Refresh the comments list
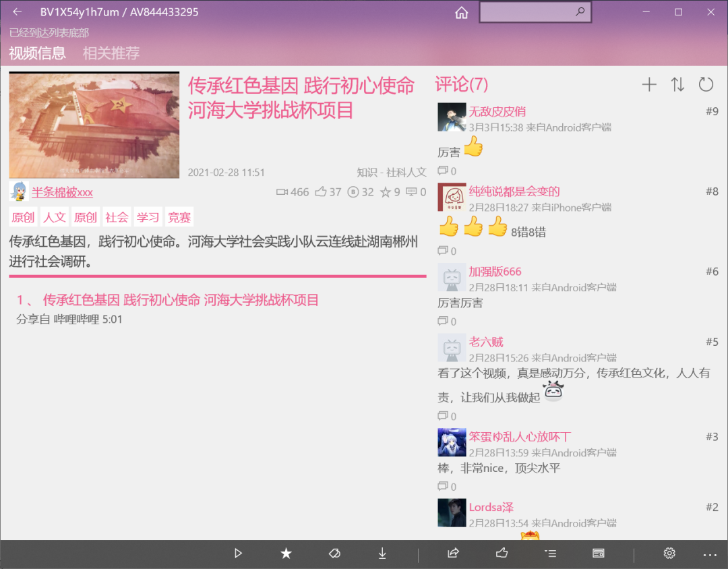Screen dimensions: 728x569 (706, 84)
